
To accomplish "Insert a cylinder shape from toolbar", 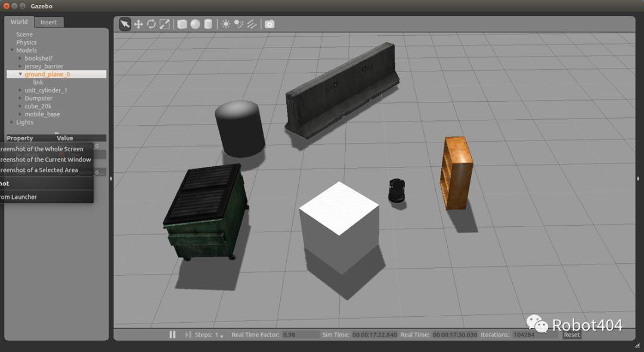I will (208, 24).
